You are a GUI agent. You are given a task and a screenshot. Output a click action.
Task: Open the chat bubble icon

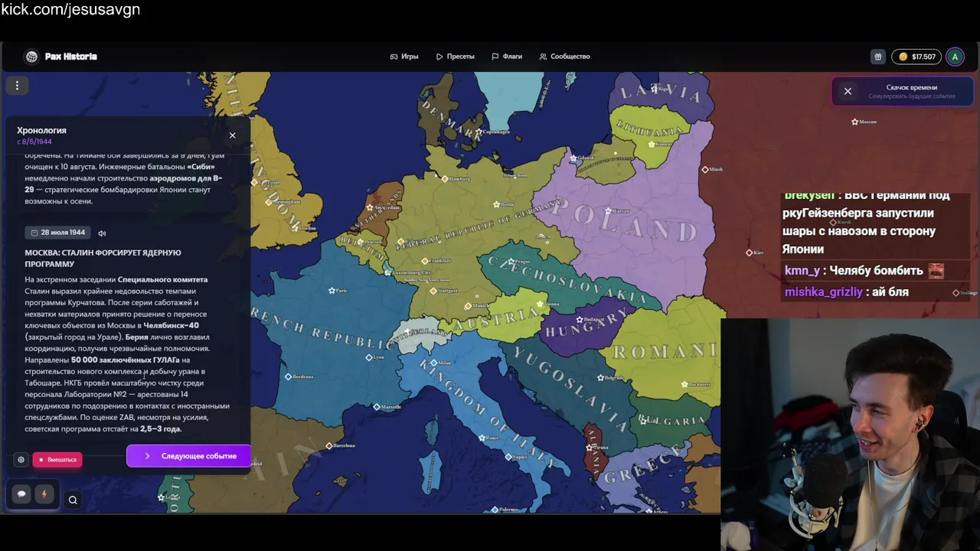coord(21,494)
